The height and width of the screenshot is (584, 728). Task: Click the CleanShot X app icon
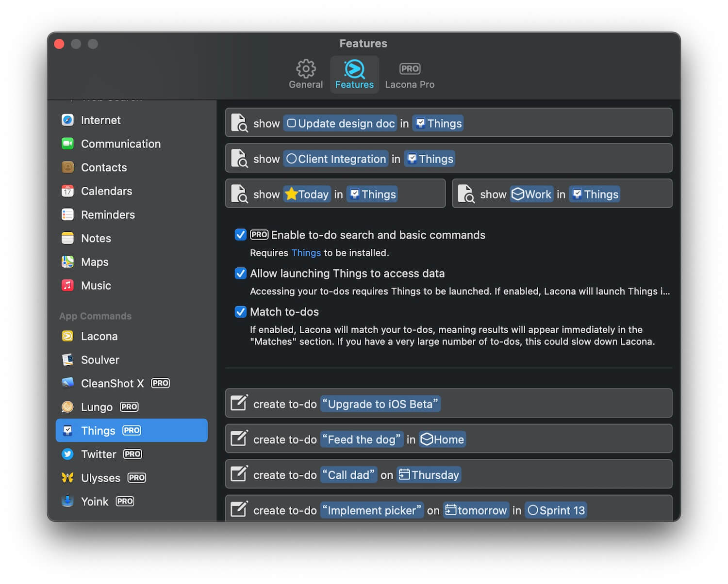coord(67,383)
